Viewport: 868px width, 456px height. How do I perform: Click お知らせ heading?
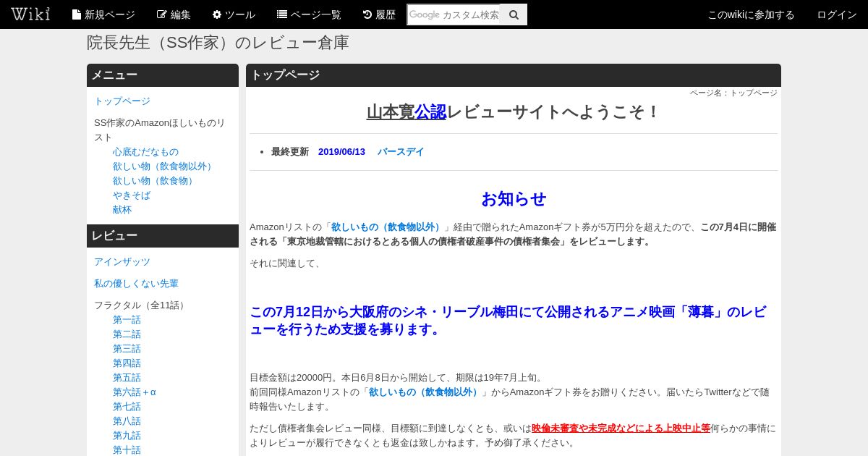coord(514,199)
